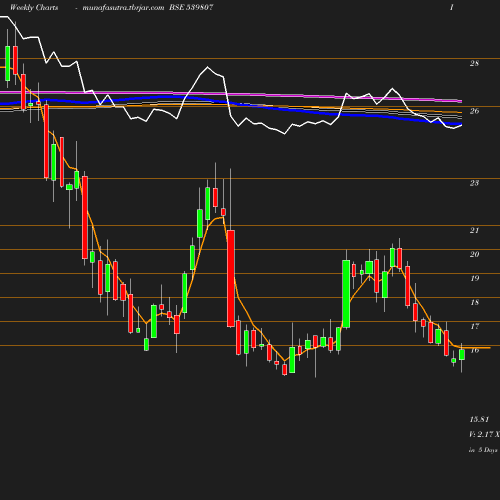The width and height of the screenshot is (500, 500).
Task: Click the last price value 15.81
Action: (x=479, y=419)
